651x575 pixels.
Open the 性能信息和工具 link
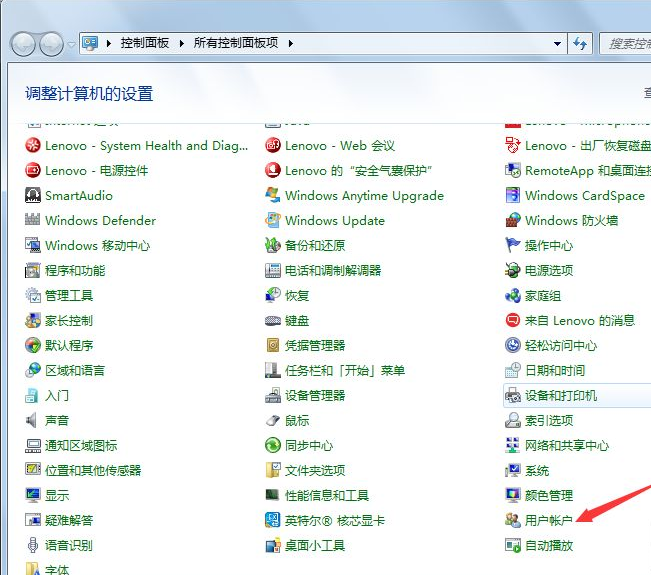point(327,495)
